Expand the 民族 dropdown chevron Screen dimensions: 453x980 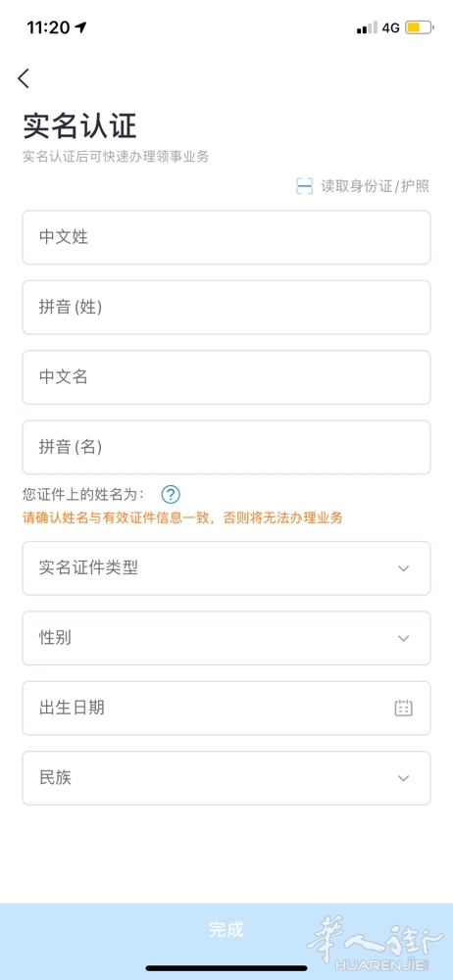[404, 778]
